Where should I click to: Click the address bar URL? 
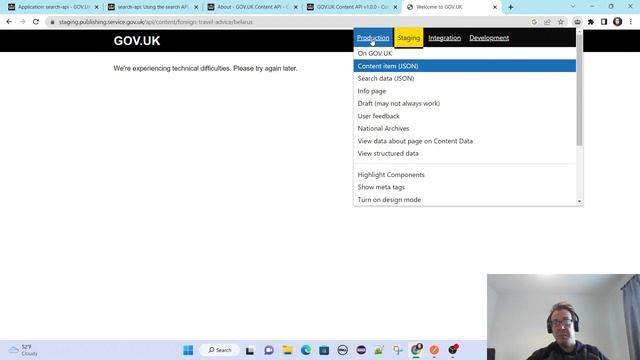[x=156, y=22]
